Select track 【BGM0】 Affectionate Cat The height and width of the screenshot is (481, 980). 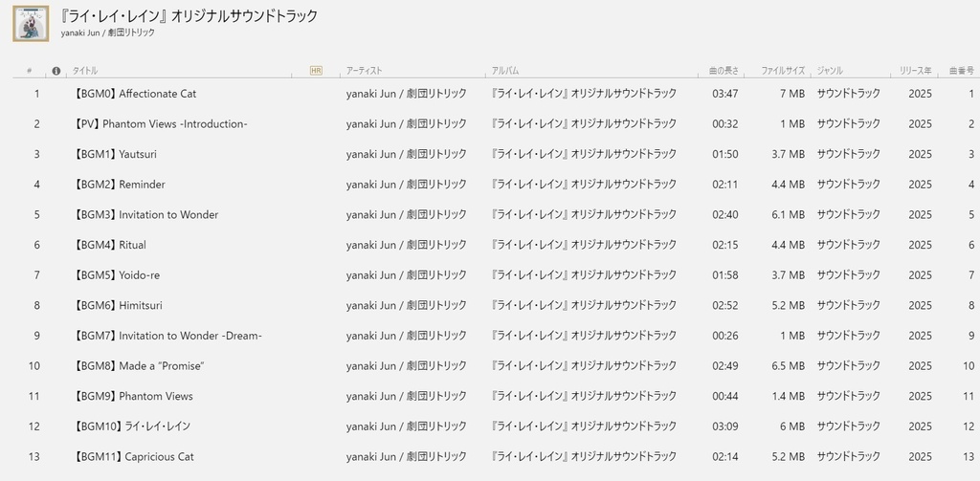135,94
